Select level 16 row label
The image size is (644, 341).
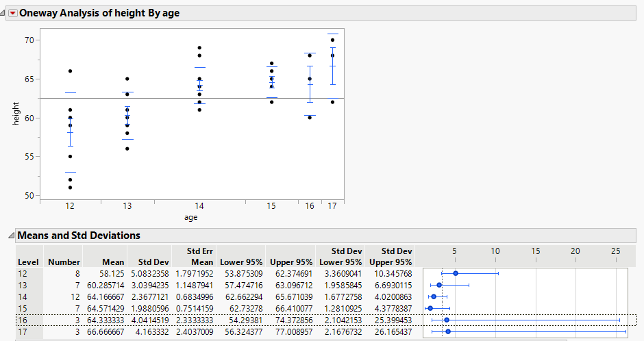[x=23, y=320]
